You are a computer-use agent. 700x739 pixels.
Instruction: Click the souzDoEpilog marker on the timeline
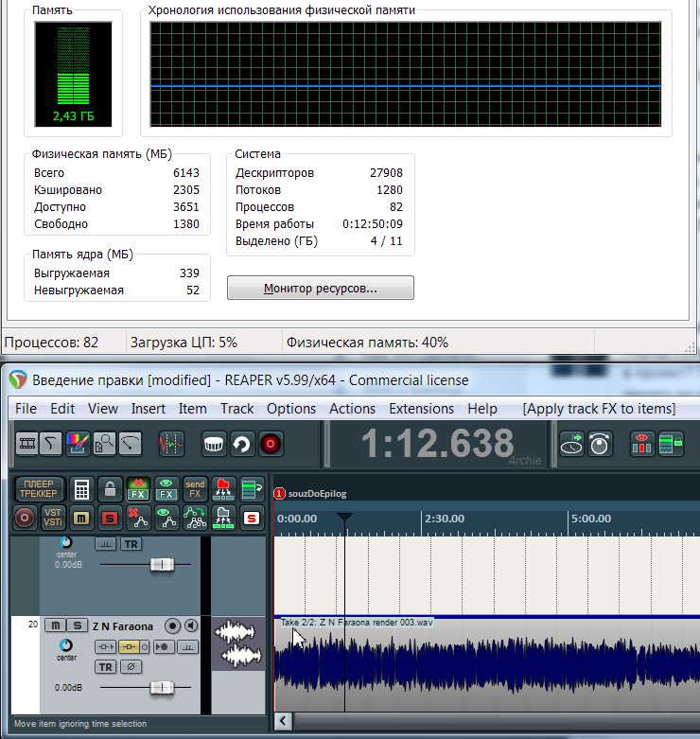[312, 493]
